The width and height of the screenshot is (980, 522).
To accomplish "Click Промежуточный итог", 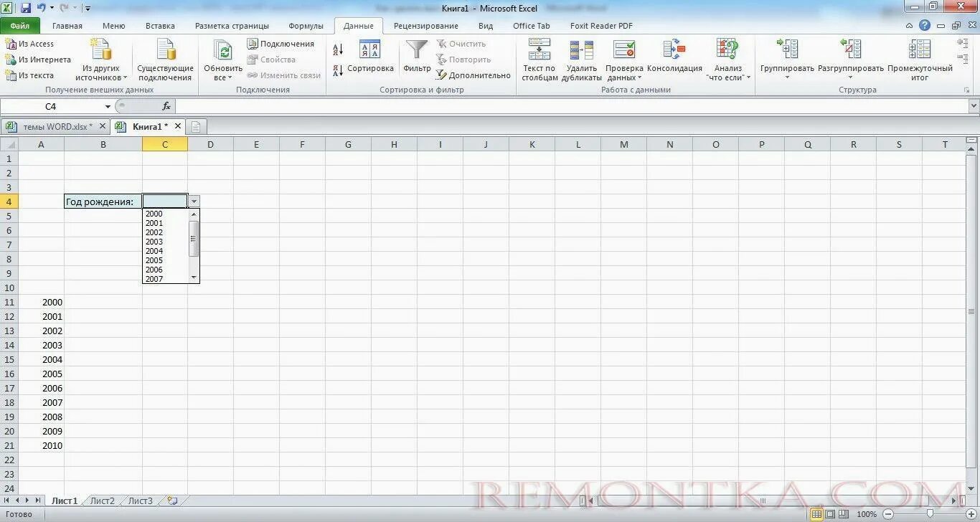I will coord(920,60).
